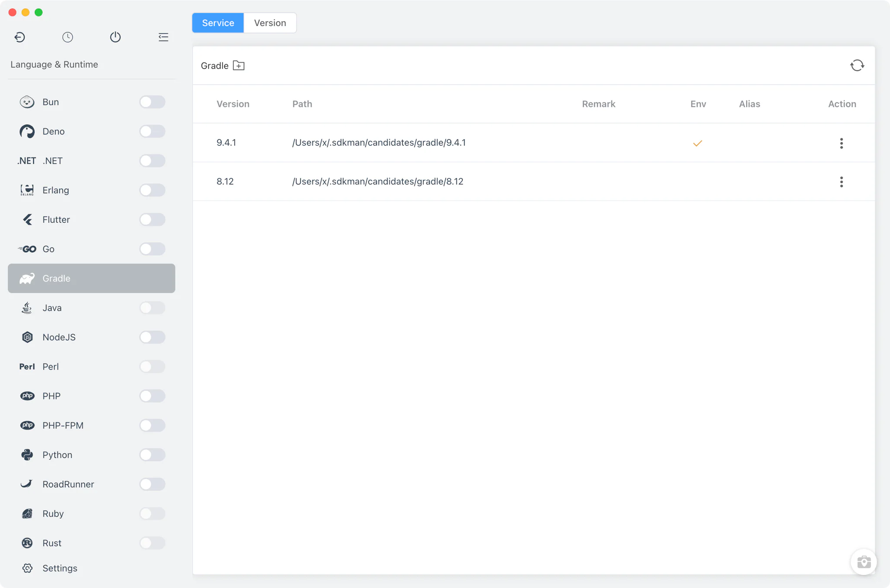The height and width of the screenshot is (588, 890).
Task: Click the Remark column header
Action: pos(598,104)
